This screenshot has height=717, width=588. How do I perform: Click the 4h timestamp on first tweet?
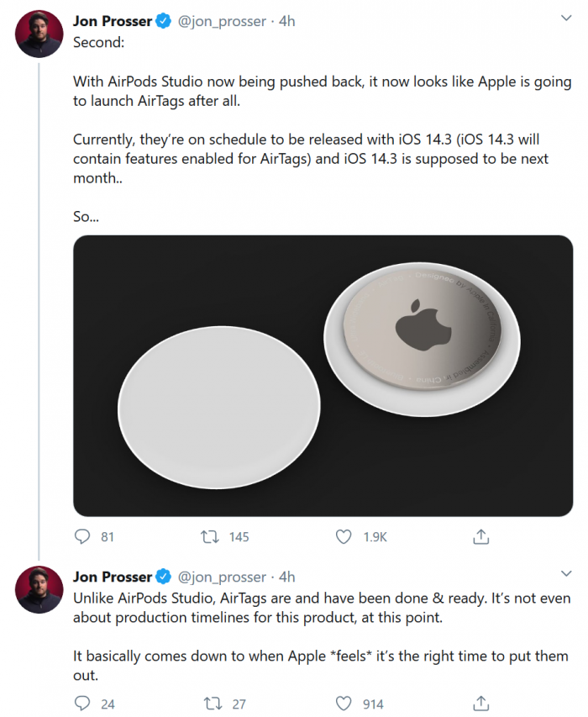287,20
